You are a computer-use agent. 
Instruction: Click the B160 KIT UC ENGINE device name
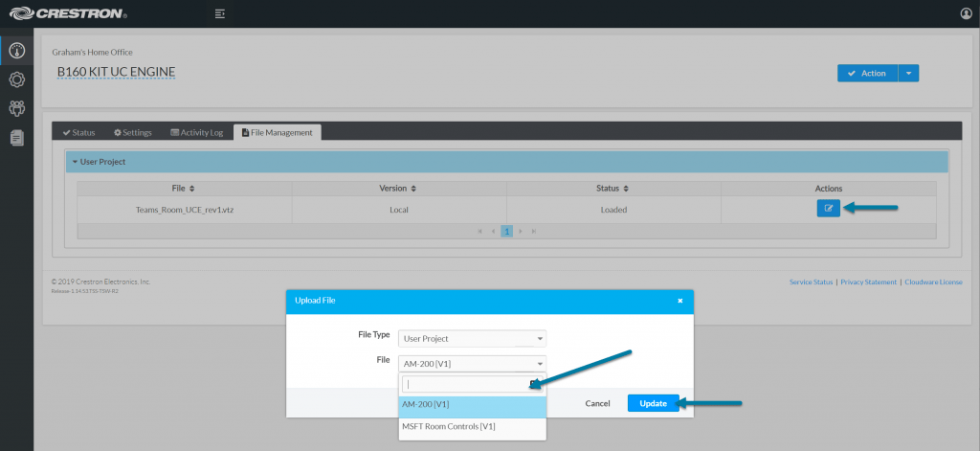tap(116, 73)
